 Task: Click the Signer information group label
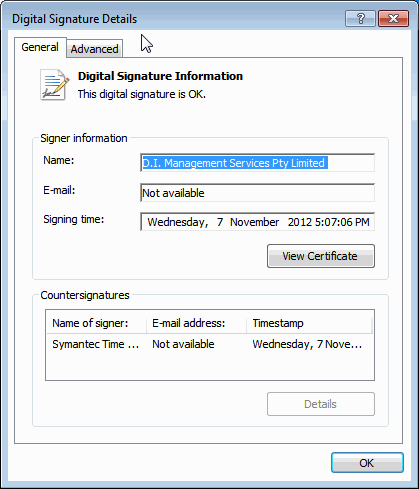click(x=84, y=138)
